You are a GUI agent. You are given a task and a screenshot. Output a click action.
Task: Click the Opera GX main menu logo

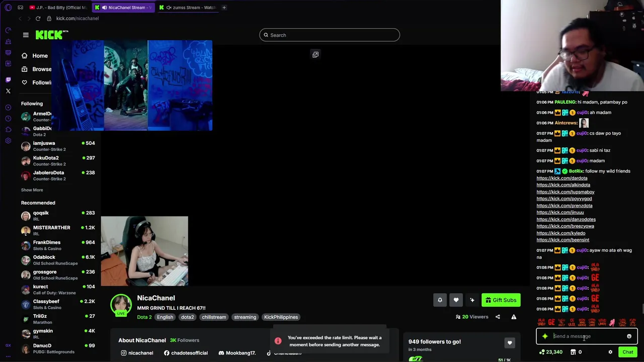click(8, 8)
